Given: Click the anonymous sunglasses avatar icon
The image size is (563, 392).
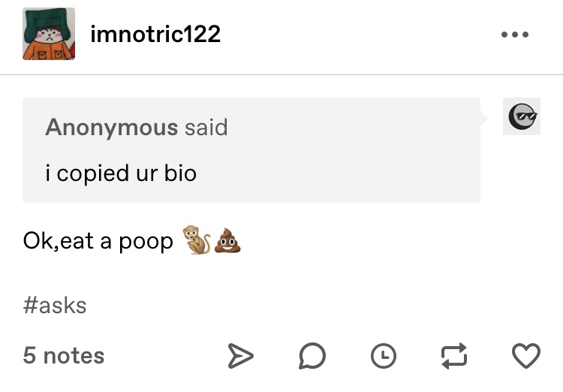Looking at the screenshot, I should [x=522, y=116].
